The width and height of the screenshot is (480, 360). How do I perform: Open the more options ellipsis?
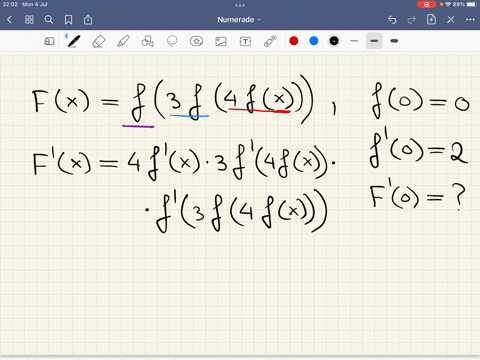click(470, 20)
